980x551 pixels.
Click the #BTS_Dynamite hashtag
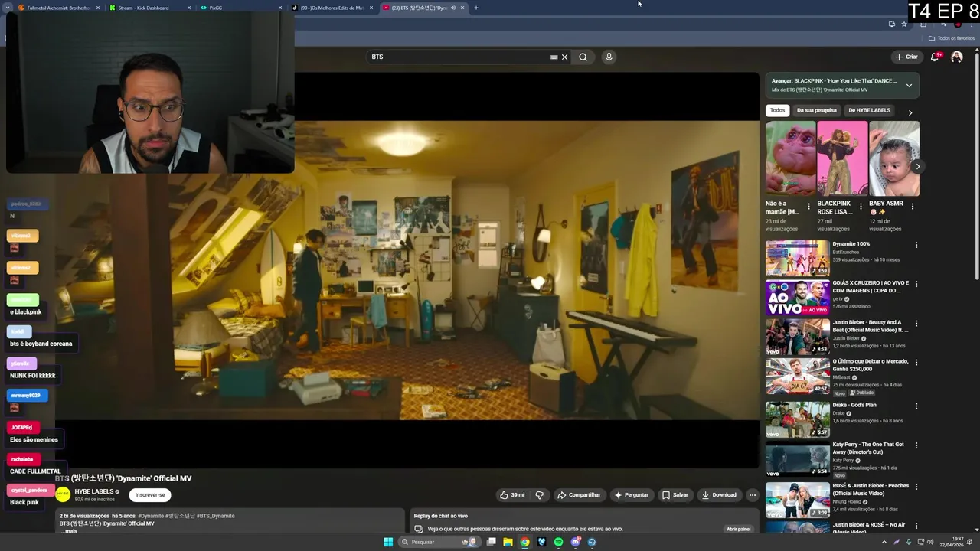pyautogui.click(x=216, y=516)
